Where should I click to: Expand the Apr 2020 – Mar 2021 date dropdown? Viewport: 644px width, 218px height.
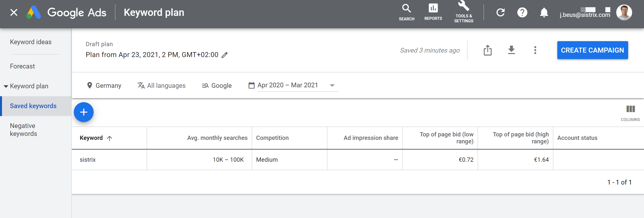pos(332,86)
